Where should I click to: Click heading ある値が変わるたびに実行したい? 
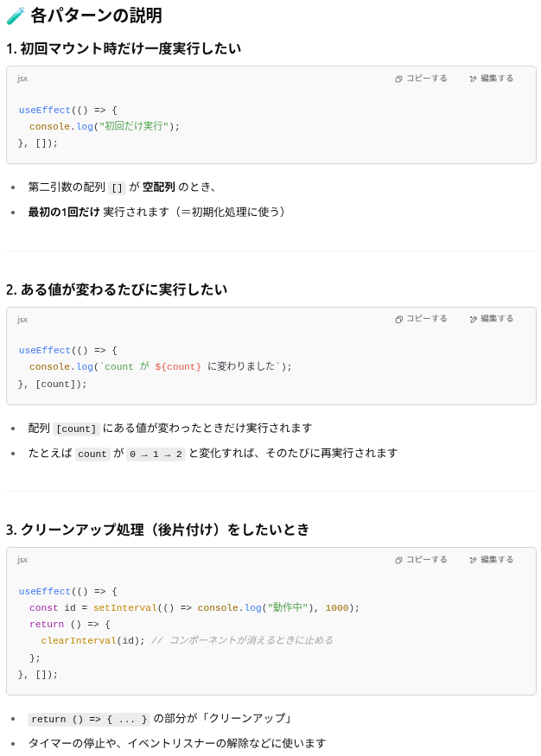117,289
